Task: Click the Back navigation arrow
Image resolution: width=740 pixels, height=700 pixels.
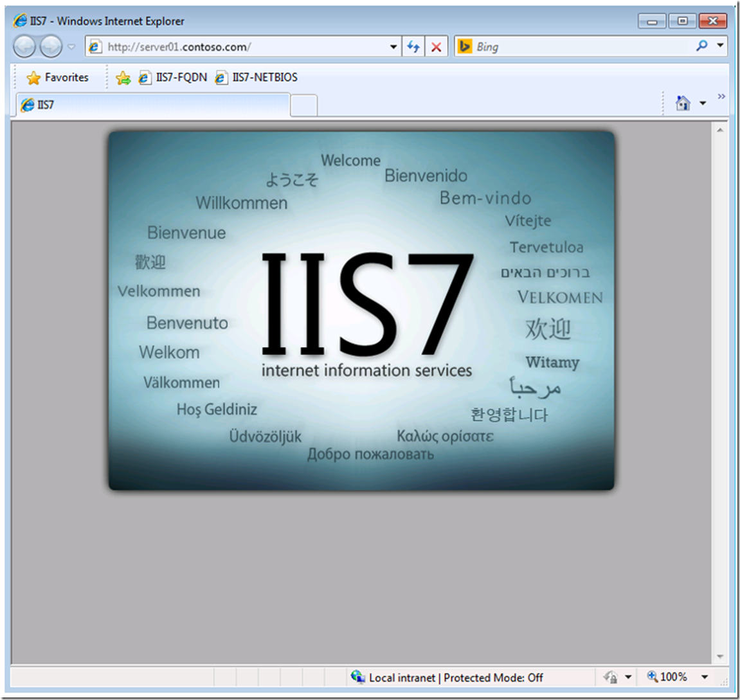Action: [x=24, y=47]
